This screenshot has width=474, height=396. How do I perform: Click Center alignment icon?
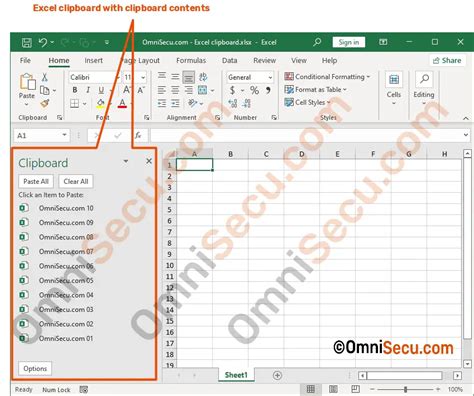175,90
